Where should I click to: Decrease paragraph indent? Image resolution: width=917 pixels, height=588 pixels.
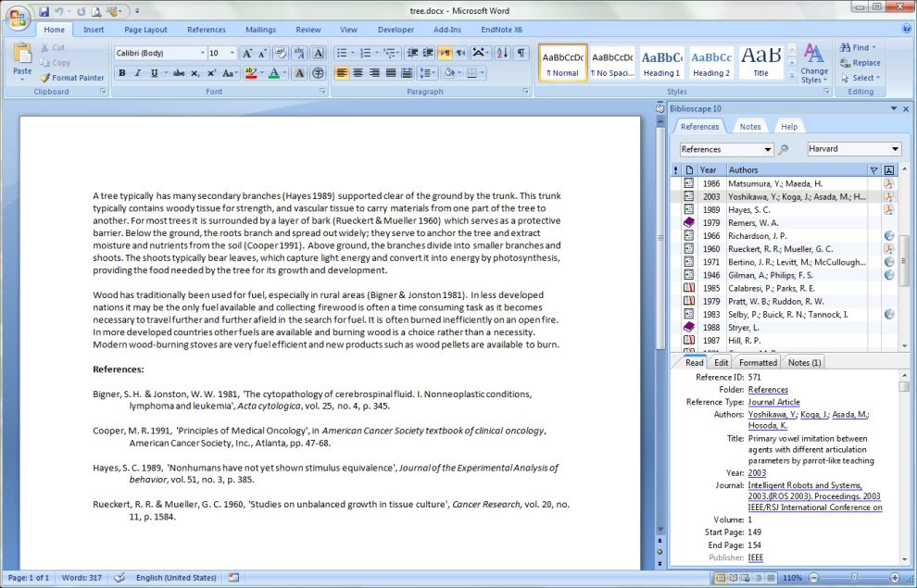point(412,53)
